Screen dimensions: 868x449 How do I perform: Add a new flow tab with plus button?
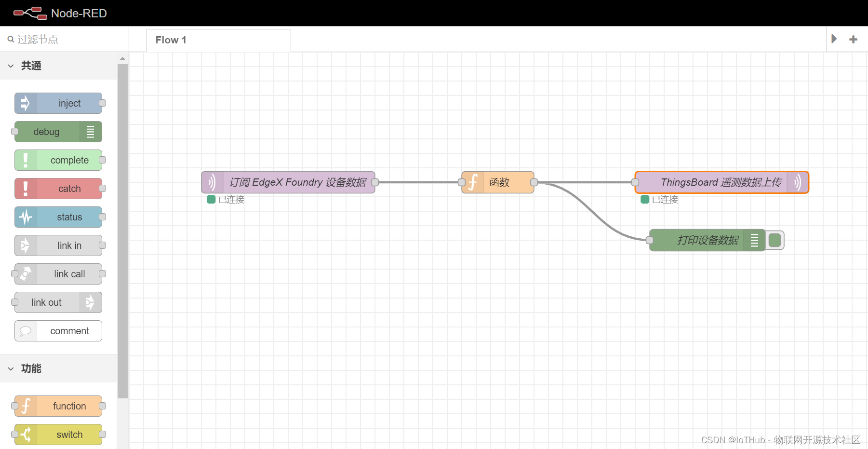[x=853, y=39]
